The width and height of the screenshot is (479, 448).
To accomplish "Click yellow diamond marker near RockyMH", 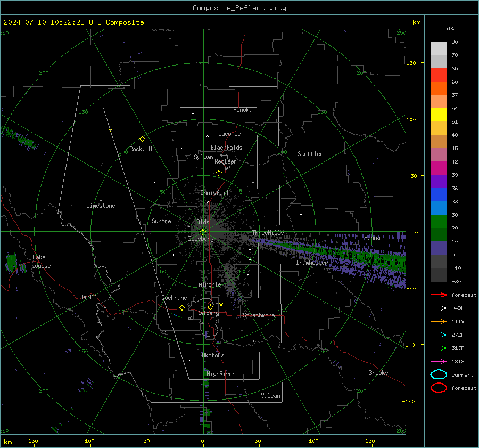I will 142,139.
